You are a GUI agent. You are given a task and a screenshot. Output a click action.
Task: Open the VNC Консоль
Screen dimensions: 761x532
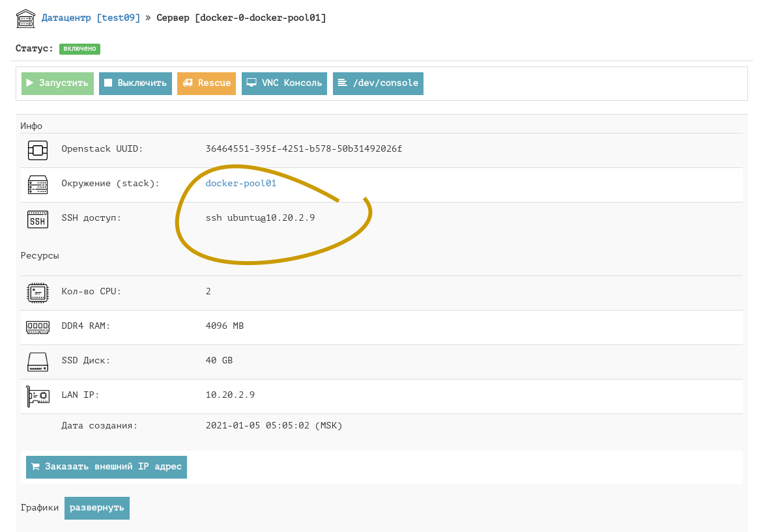pos(284,83)
